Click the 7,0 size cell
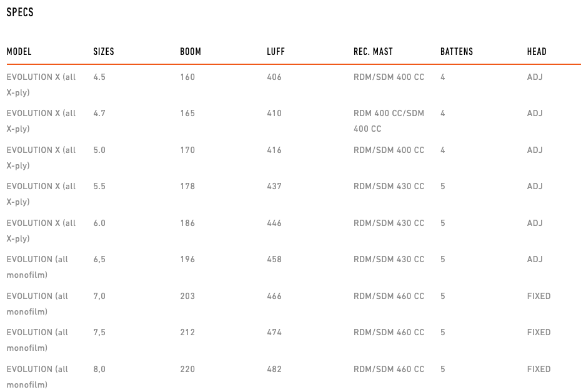 pos(99,296)
